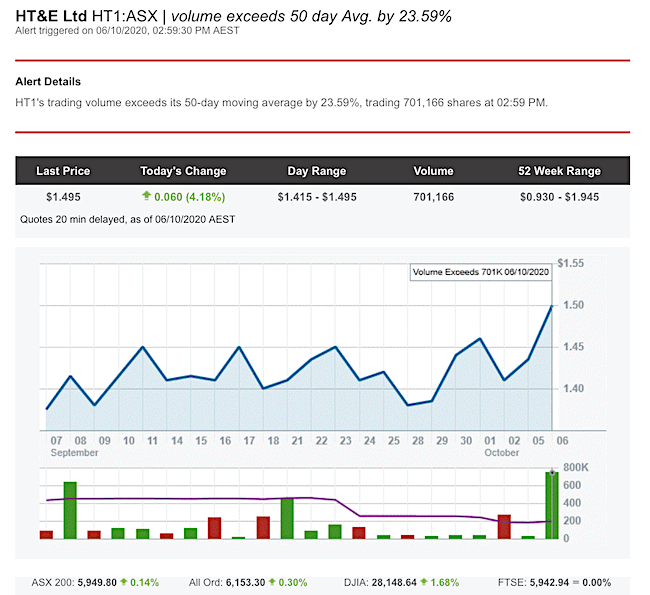Click the red volume bar for 18 September
The width and height of the screenshot is (650, 595).
[x=263, y=527]
